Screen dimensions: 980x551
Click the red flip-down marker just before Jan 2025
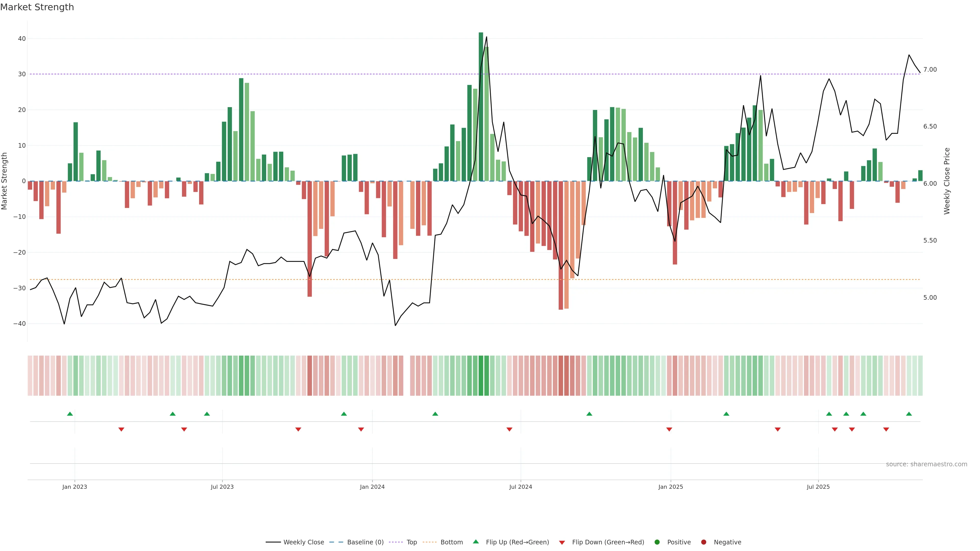(669, 429)
